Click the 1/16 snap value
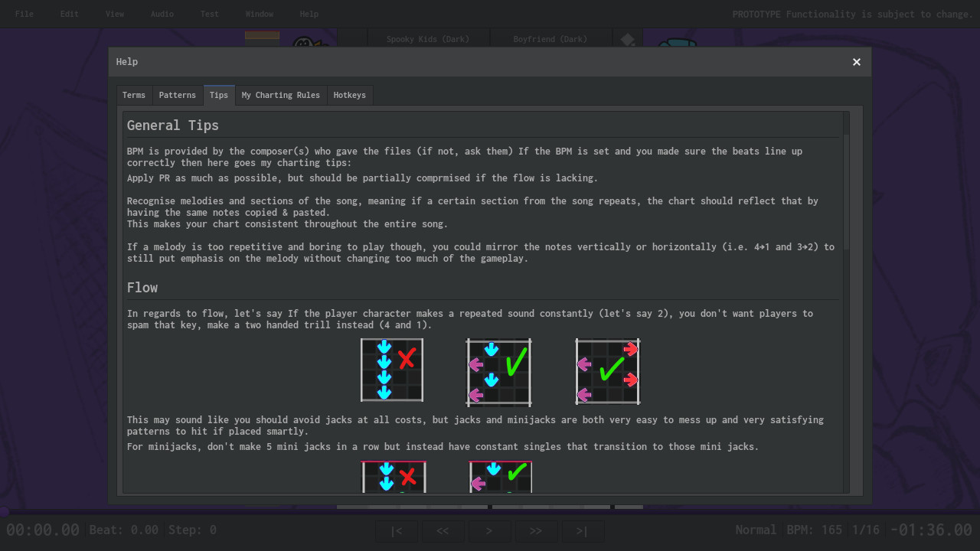Screen dimensions: 980x551 tap(866, 530)
